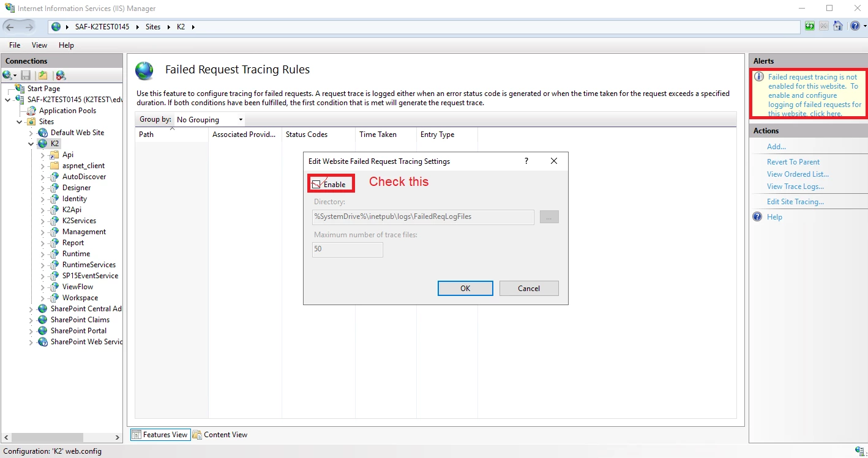Select the K2Services application icon
This screenshot has width=868, height=458.
click(54, 221)
